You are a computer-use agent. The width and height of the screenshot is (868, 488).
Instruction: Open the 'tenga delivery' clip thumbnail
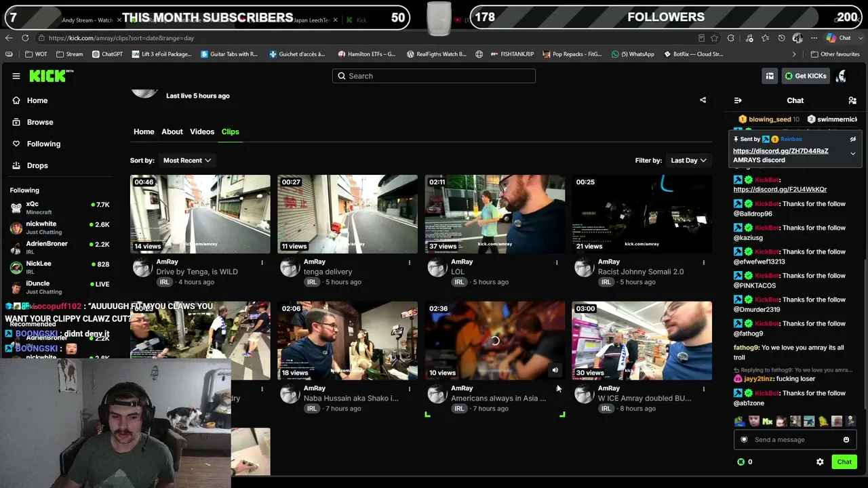tap(347, 214)
